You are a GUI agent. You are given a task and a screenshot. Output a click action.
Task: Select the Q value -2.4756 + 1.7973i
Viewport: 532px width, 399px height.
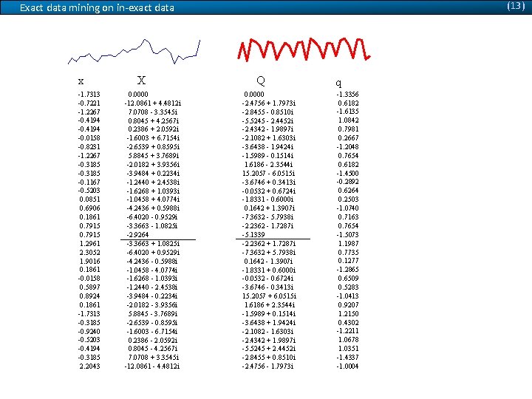[x=269, y=103]
